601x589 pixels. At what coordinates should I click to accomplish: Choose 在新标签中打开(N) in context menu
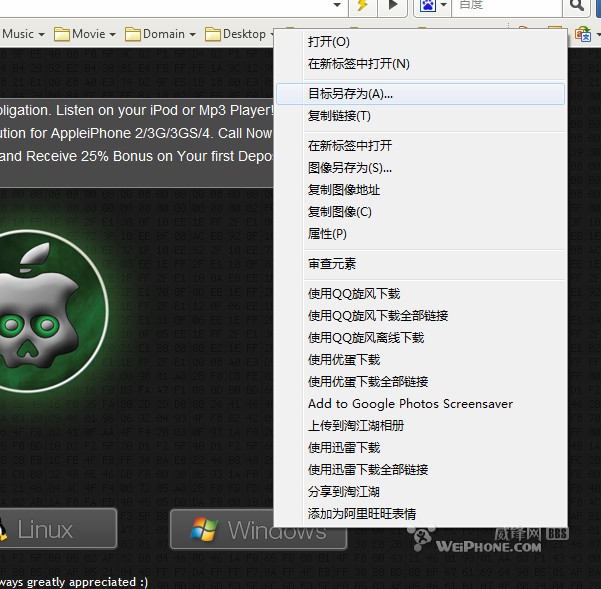tap(359, 64)
